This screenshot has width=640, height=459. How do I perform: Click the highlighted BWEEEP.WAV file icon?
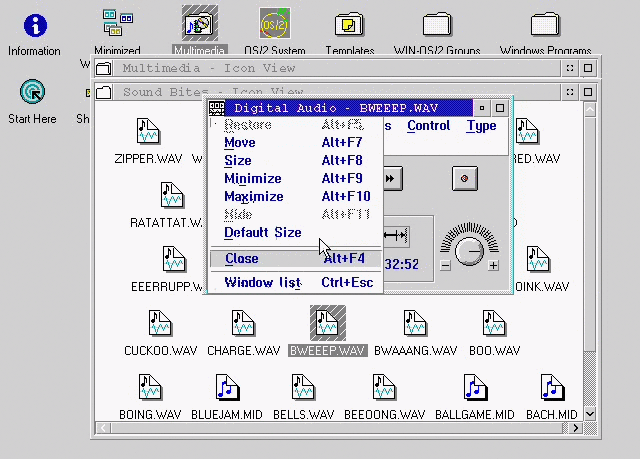[327, 323]
